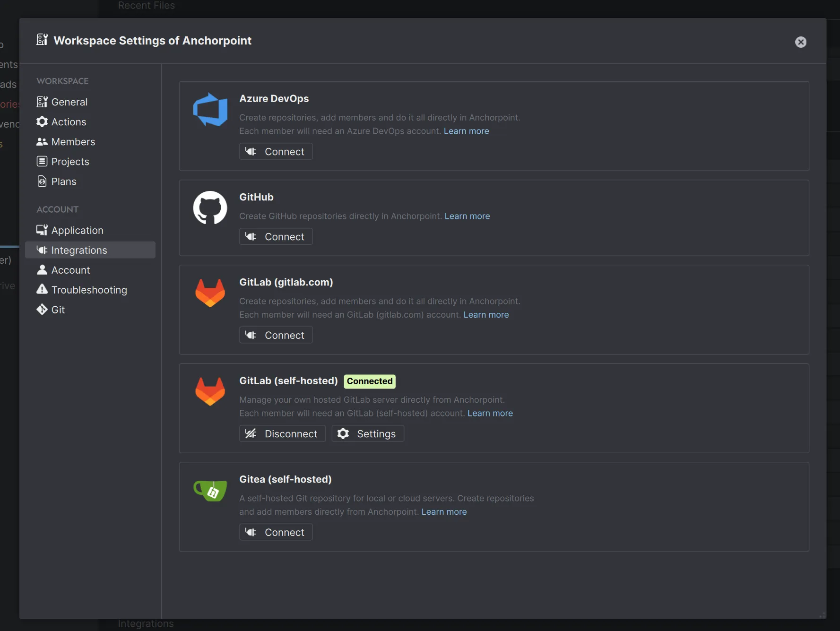Click the Connected badge next to GitLab
The image size is (840, 631).
pos(369,381)
